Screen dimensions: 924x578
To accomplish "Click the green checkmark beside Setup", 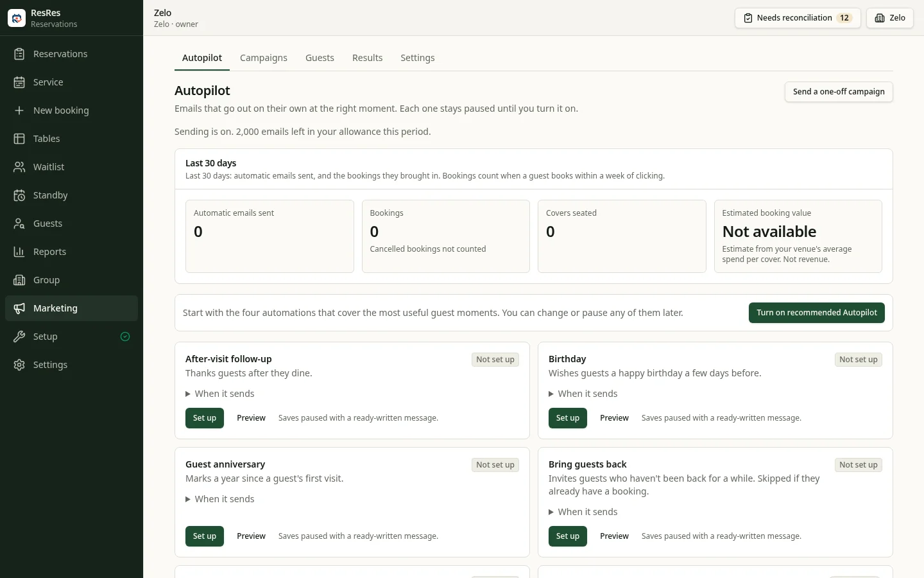I will point(125,337).
